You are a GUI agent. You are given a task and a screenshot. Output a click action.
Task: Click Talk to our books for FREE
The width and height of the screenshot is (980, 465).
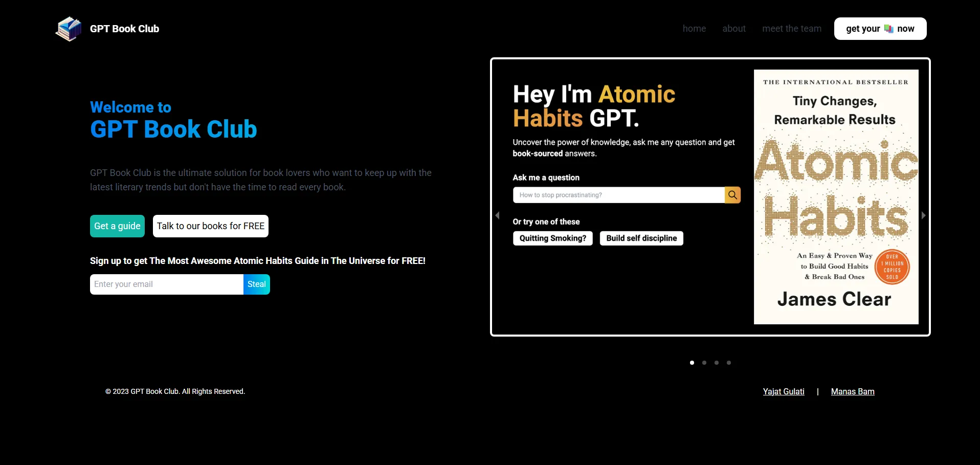[x=210, y=226]
